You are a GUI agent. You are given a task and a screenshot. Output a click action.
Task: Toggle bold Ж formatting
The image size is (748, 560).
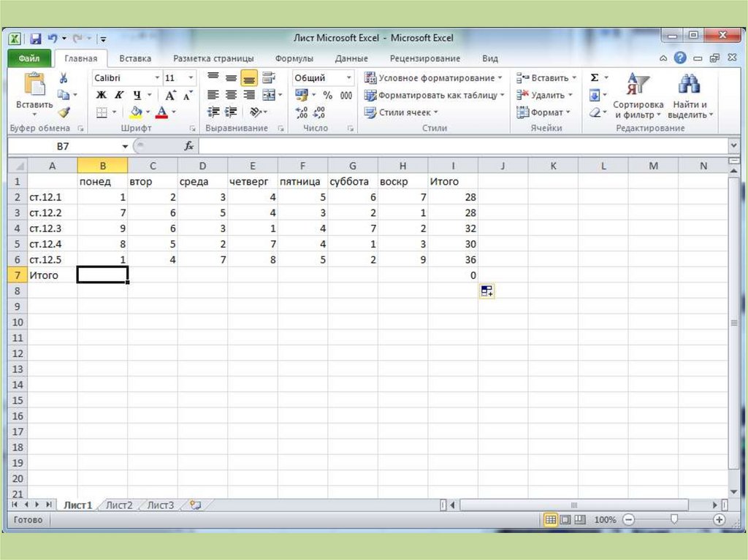[x=102, y=95]
